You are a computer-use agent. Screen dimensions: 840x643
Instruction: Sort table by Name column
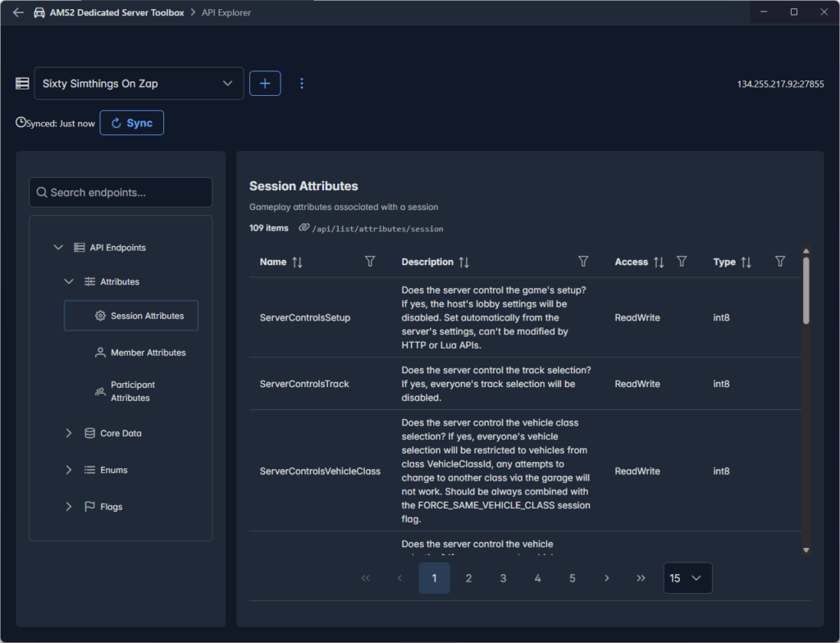(297, 262)
